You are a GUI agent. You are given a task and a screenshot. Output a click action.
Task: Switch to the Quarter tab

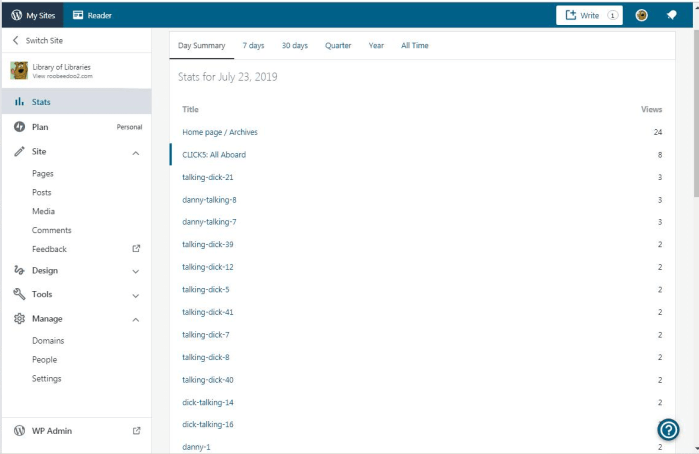(338, 45)
